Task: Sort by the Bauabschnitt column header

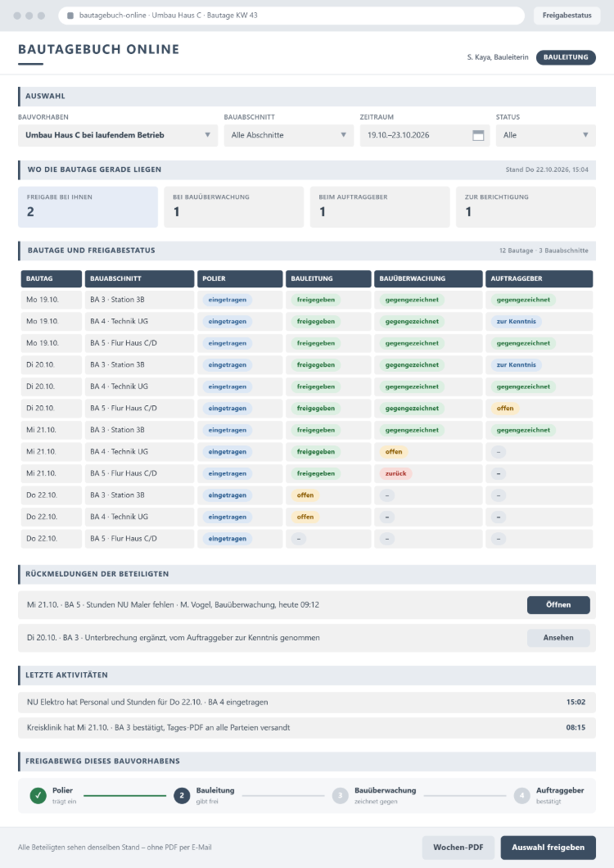Action: click(x=139, y=278)
